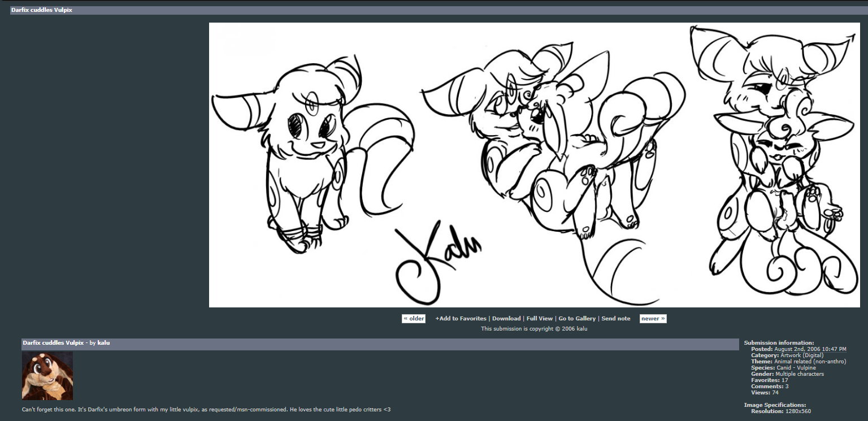This screenshot has width=868, height=421.
Task: Click the Resolution: 1280x560 value
Action: (x=781, y=411)
